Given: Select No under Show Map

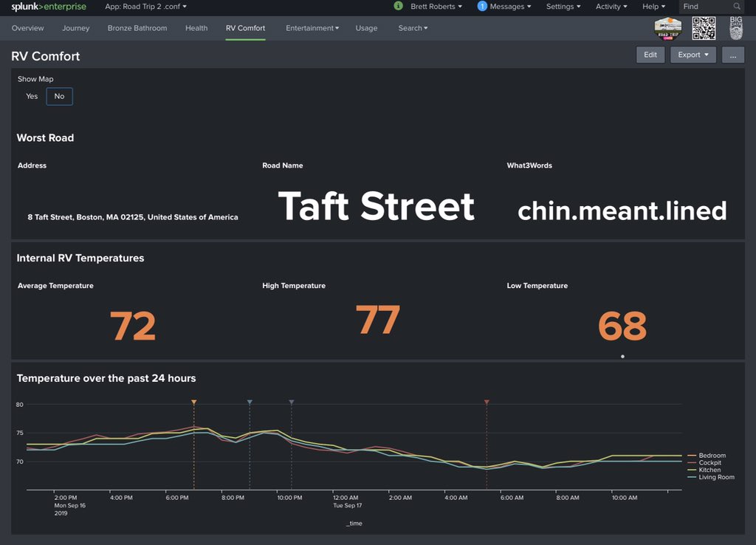Looking at the screenshot, I should [58, 96].
